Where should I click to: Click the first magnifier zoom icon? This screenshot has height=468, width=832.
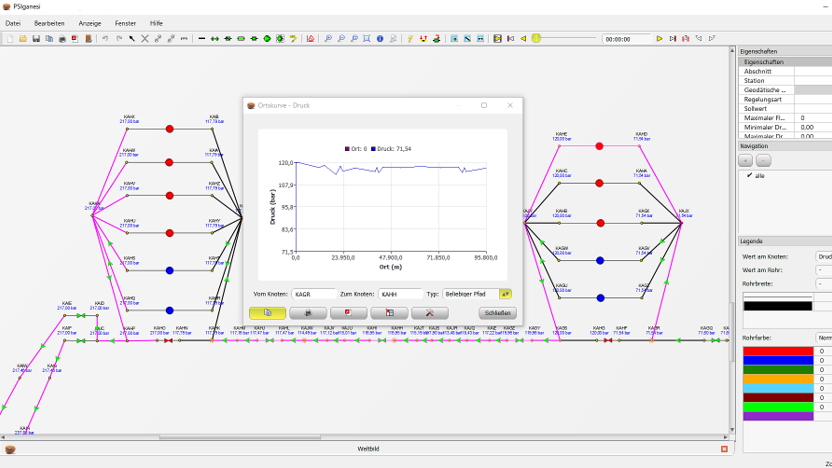point(328,39)
